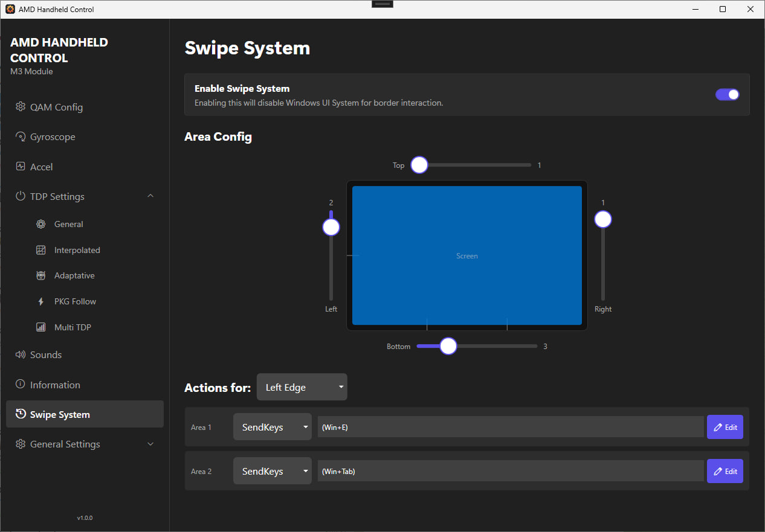The image size is (765, 532).
Task: Click pencil icon on Area 1 Edit
Action: pyautogui.click(x=718, y=427)
